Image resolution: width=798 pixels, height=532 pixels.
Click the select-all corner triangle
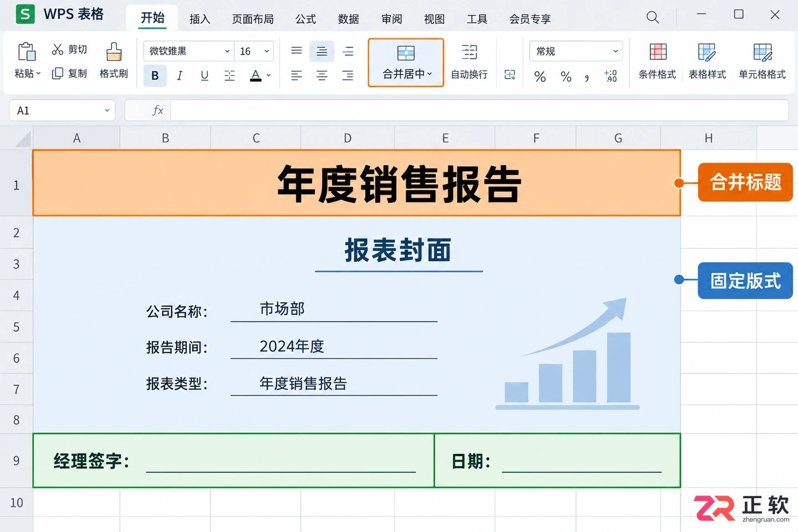[23, 139]
